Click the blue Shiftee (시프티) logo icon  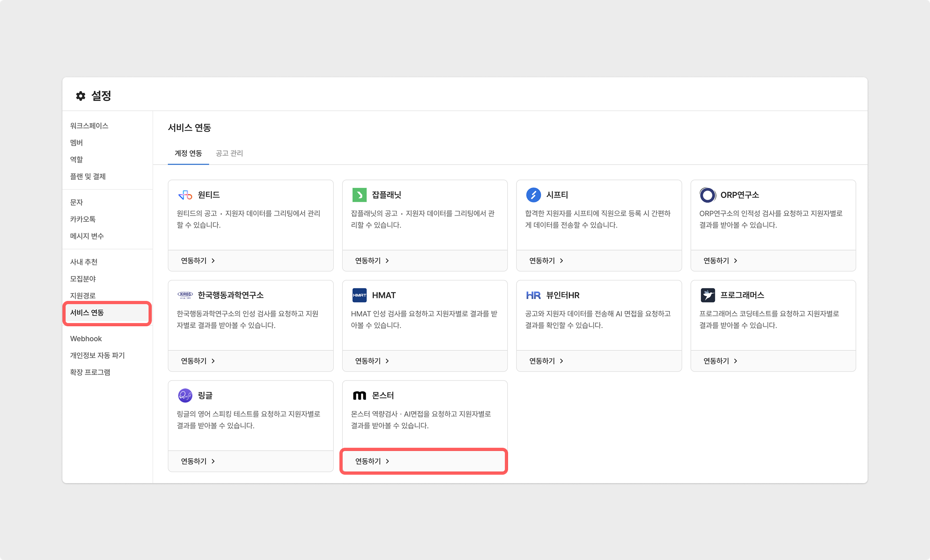533,195
